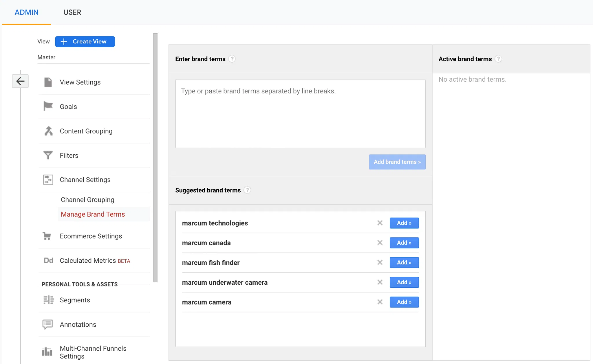The width and height of the screenshot is (593, 364).
Task: Click the Goals flag icon
Action: (48, 106)
